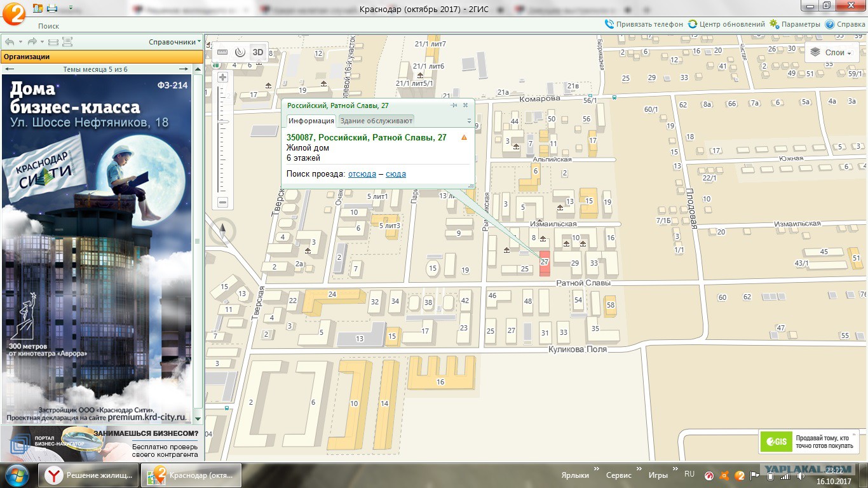Viewport: 868px width, 488px height.
Task: Close the building info popup
Action: 465,105
